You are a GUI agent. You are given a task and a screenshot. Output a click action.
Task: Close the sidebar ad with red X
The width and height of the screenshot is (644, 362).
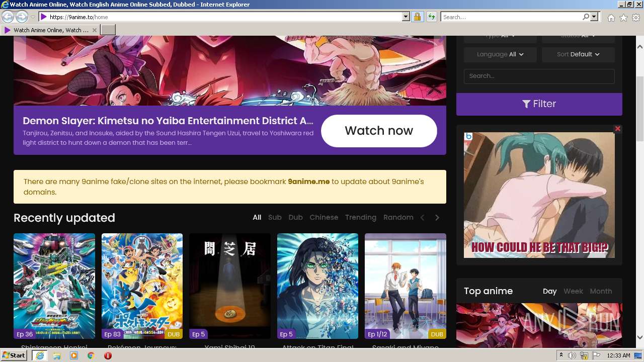coord(618,129)
